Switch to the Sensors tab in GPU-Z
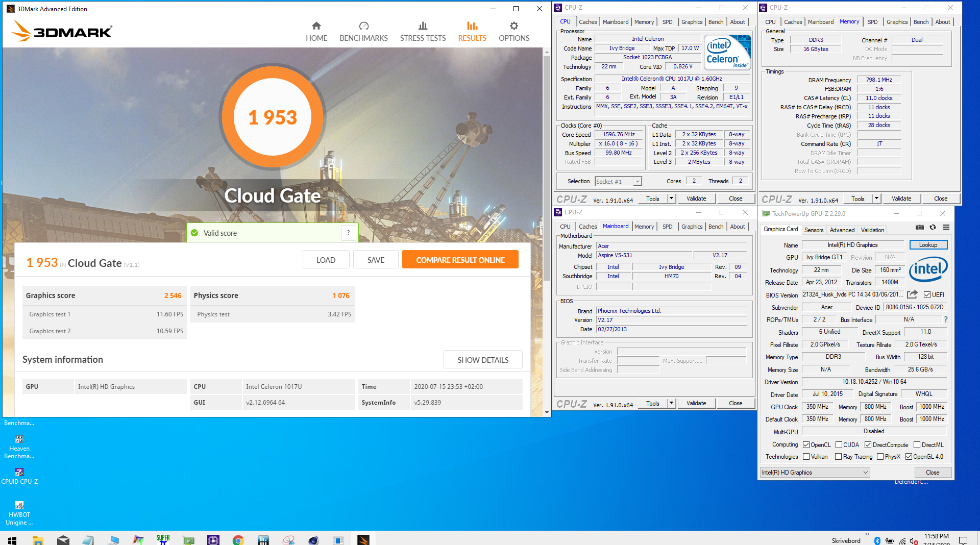 pyautogui.click(x=814, y=230)
